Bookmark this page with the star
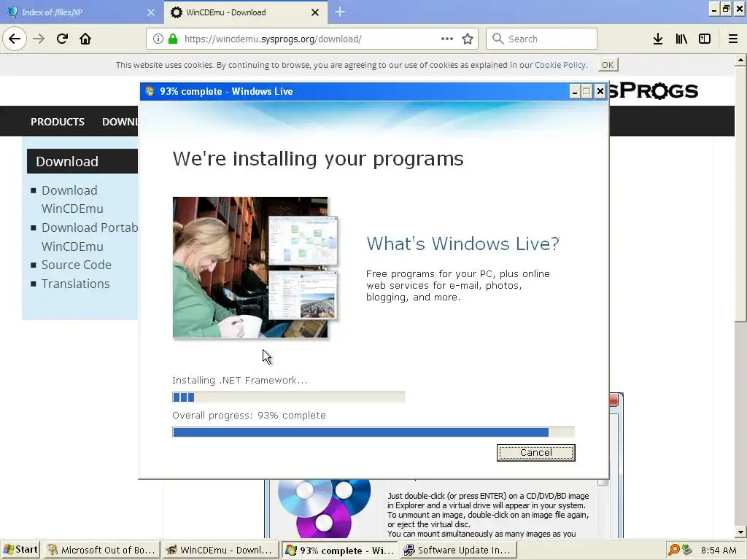This screenshot has width=747, height=560. (x=468, y=39)
